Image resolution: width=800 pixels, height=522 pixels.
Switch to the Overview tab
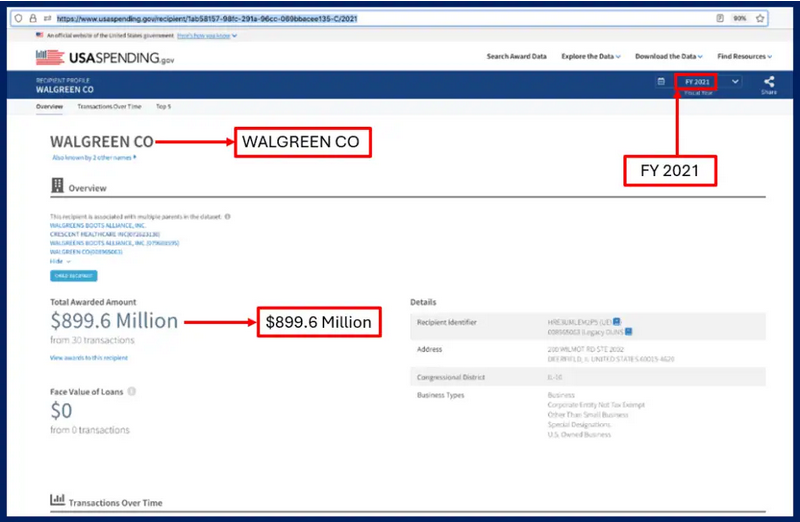49,107
